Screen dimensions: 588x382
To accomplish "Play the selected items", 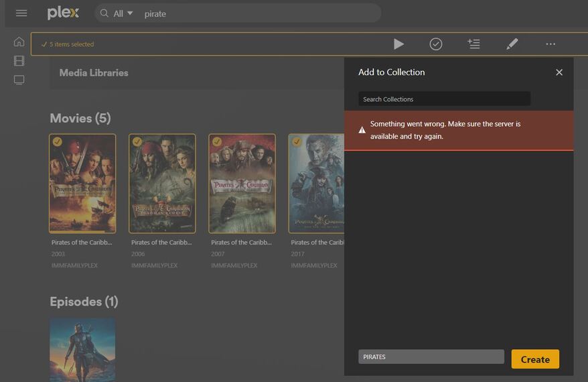I will tap(398, 44).
